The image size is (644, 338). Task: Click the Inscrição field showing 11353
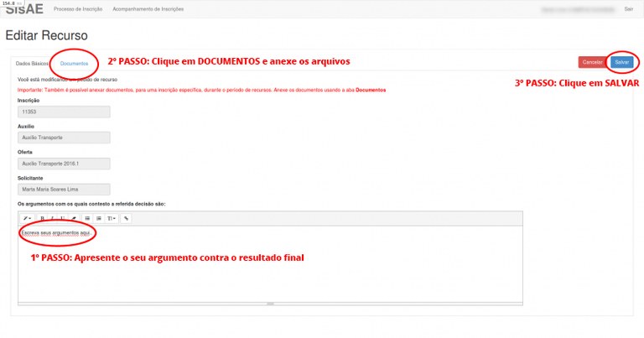[x=65, y=112]
